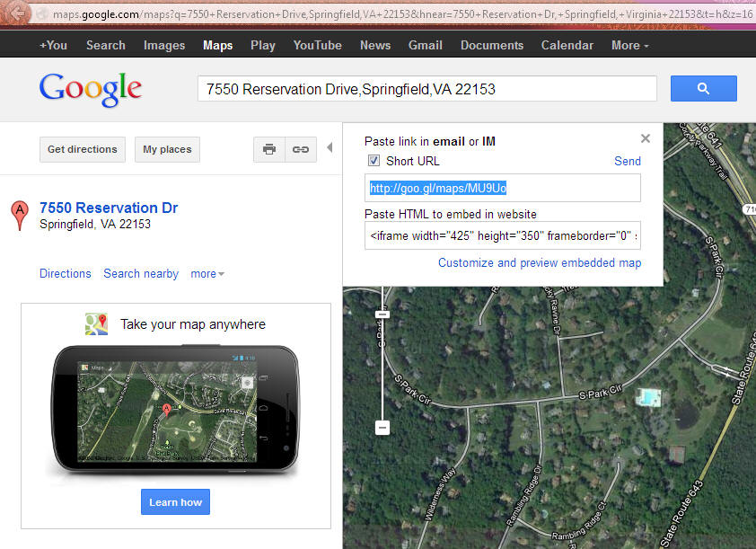Close the link sharing popup
The height and width of the screenshot is (549, 756).
tap(646, 138)
